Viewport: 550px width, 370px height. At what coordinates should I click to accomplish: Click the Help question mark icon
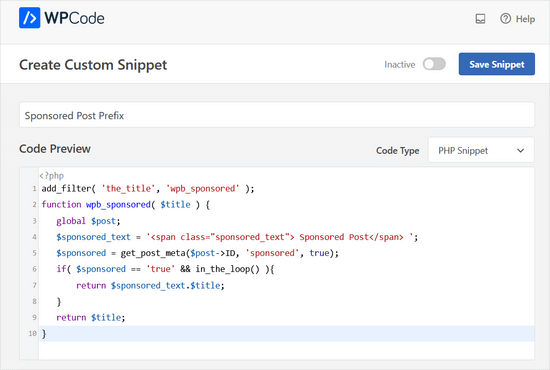tap(505, 19)
